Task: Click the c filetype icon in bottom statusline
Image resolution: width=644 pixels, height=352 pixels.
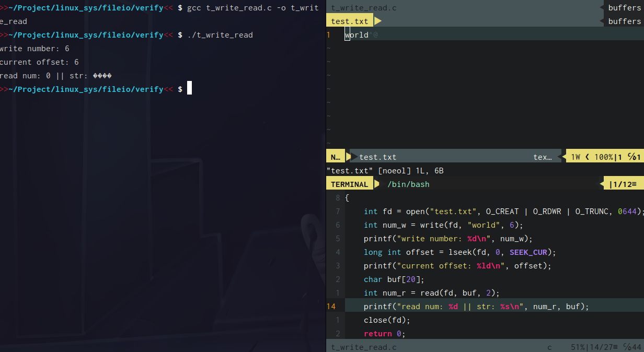Action: [x=549, y=347]
